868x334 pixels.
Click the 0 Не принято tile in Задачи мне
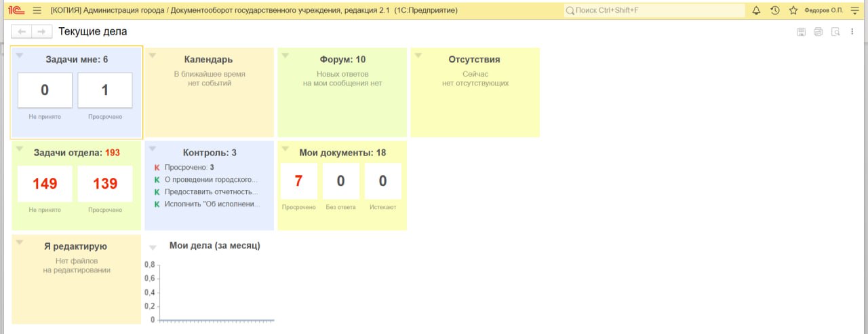pos(45,90)
